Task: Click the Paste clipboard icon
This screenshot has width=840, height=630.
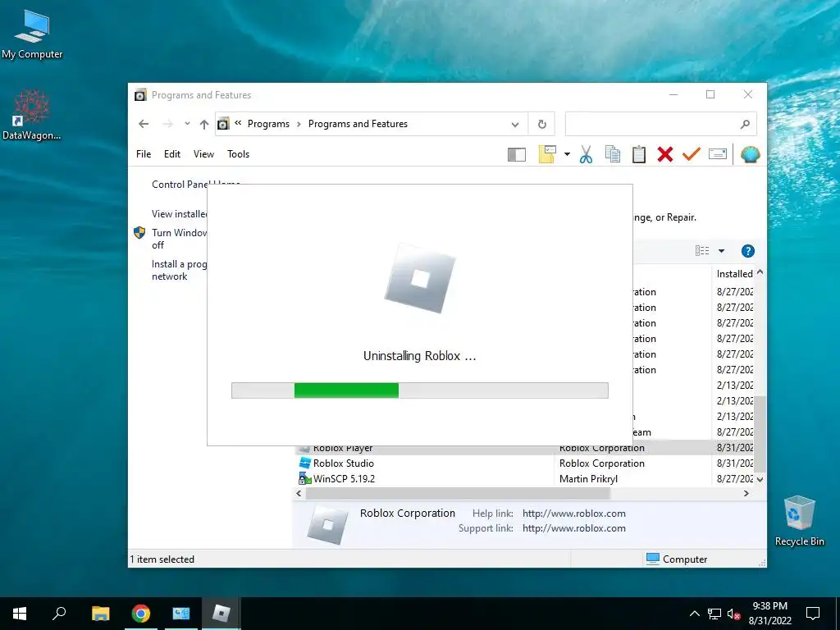Action: coord(638,154)
